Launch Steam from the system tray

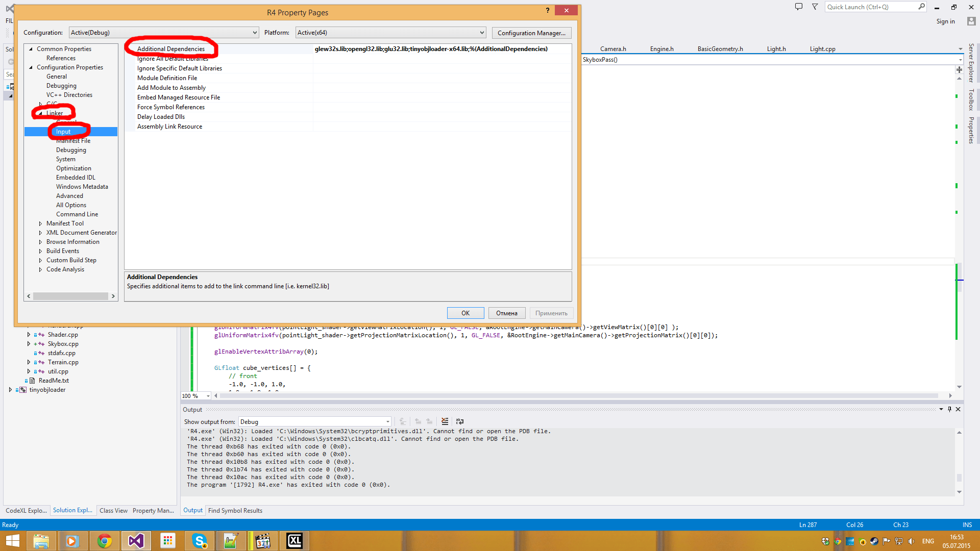tap(874, 542)
